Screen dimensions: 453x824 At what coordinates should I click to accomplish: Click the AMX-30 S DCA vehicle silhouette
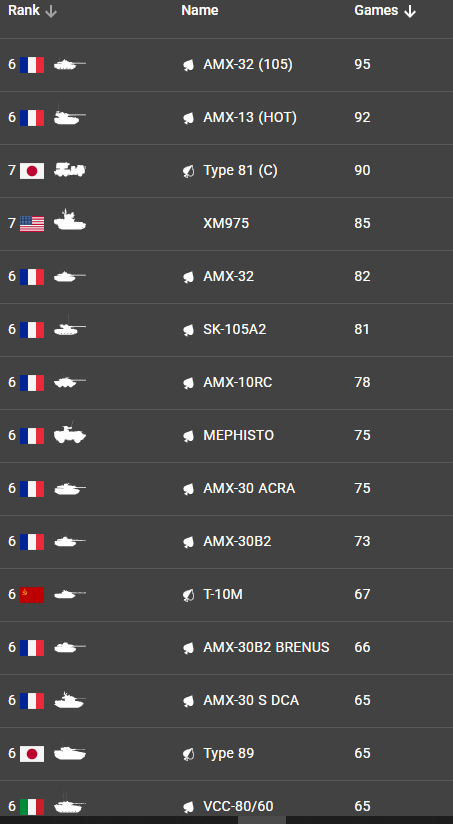[70, 700]
